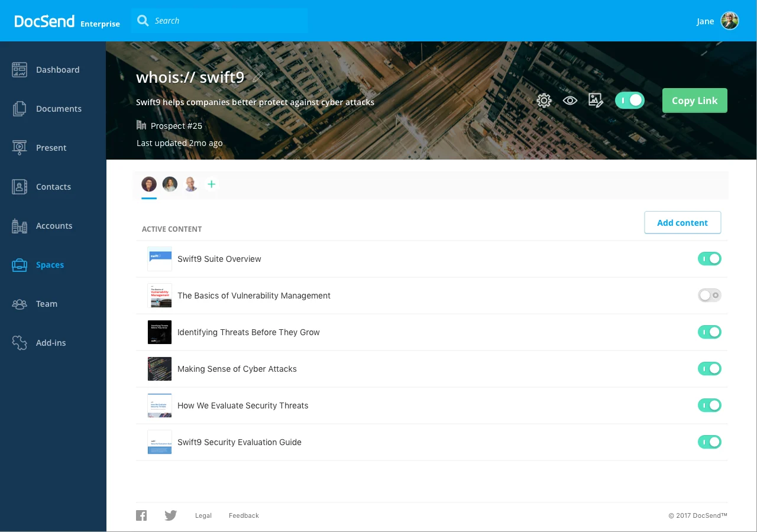
Task: Open the Feedback link in the footer
Action: pos(244,515)
